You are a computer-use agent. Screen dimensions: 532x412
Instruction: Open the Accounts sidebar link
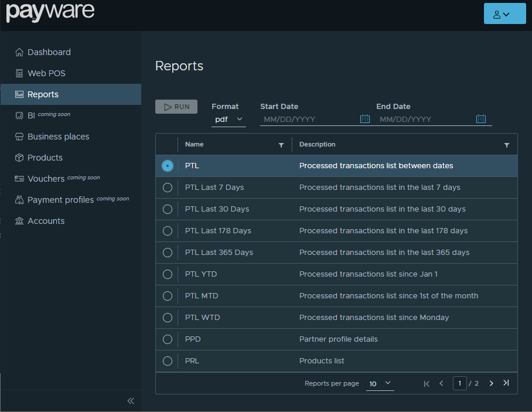(x=46, y=221)
